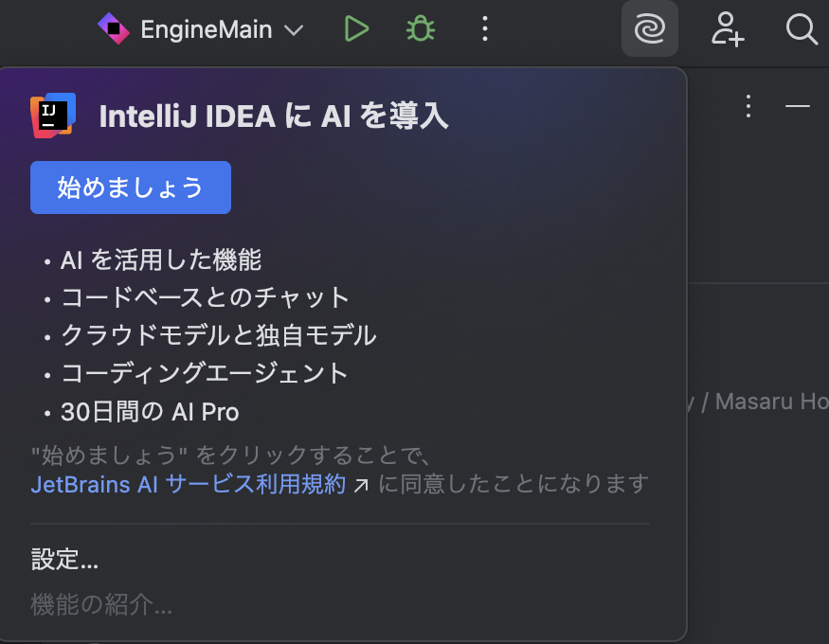Click the blue 始めましょう button

[x=131, y=188]
